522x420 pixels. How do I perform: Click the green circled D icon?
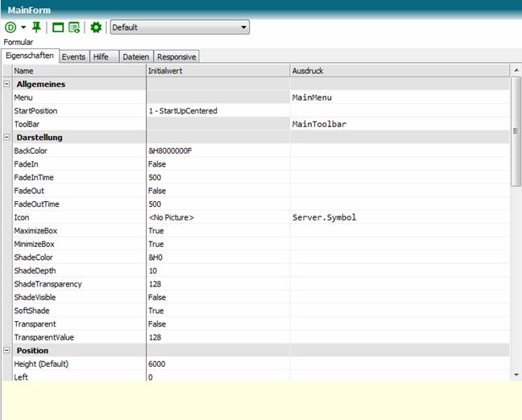tap(10, 27)
